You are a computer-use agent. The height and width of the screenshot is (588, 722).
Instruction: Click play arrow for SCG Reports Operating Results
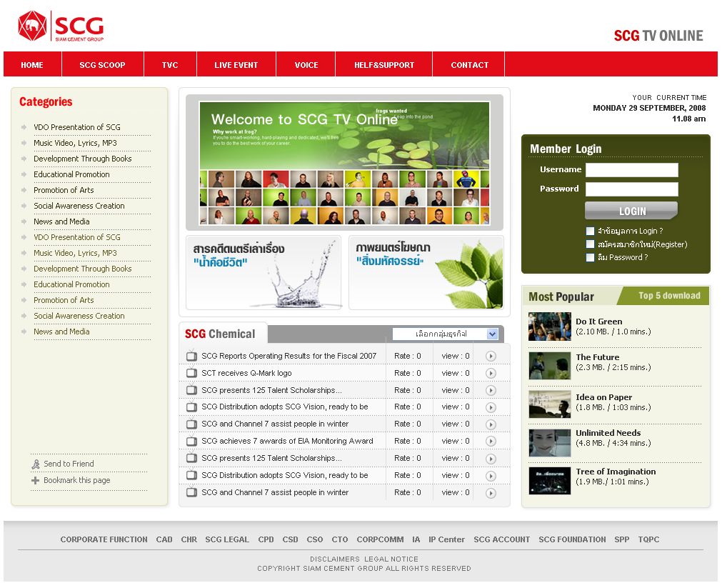[491, 356]
